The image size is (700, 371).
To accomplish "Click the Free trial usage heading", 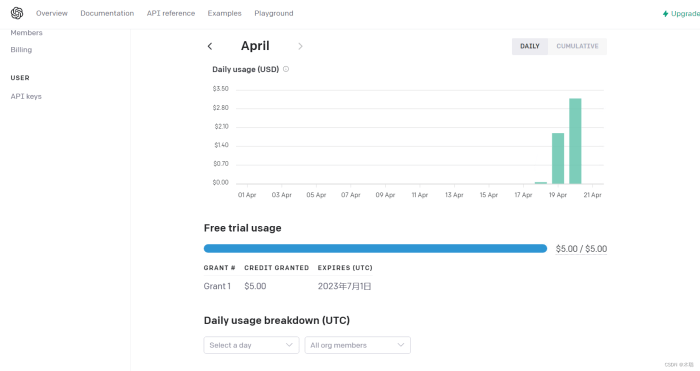I will [243, 228].
